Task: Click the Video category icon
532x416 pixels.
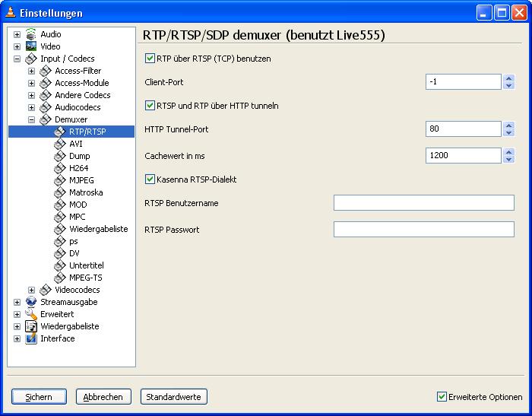Action: (31, 46)
